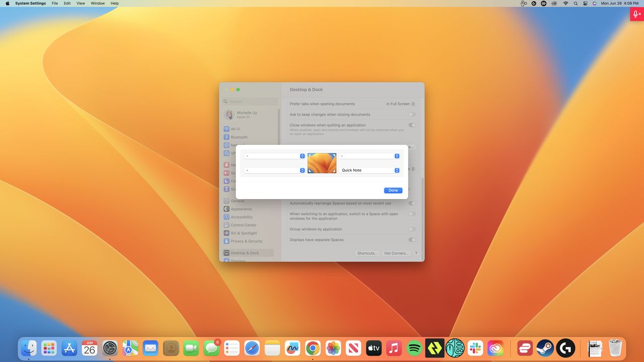Open Music from the Dock

(394, 348)
